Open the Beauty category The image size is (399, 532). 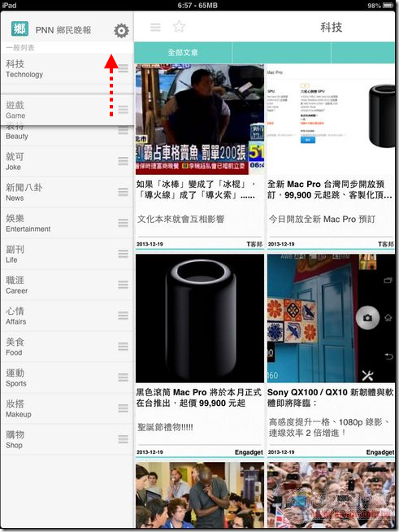[67, 135]
